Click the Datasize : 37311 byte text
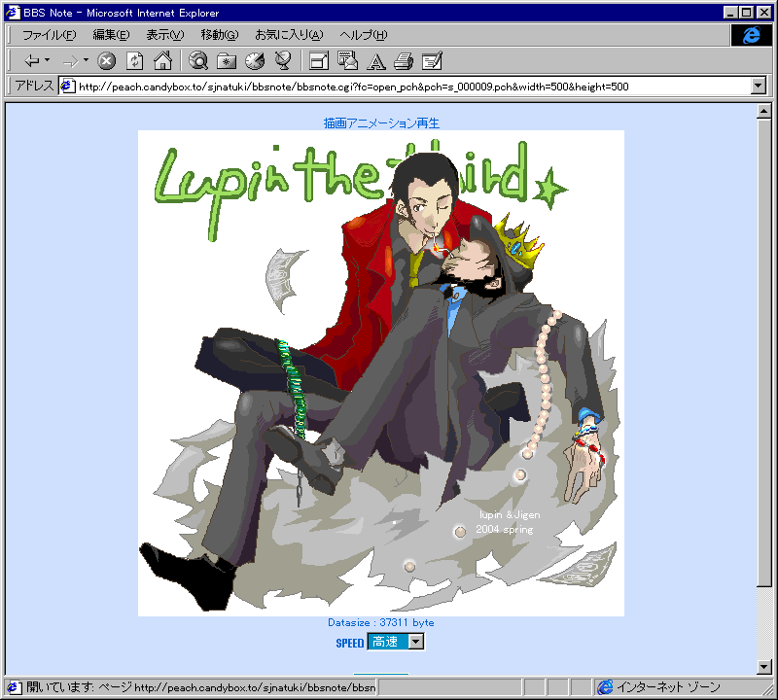The width and height of the screenshot is (778, 700). (x=381, y=622)
